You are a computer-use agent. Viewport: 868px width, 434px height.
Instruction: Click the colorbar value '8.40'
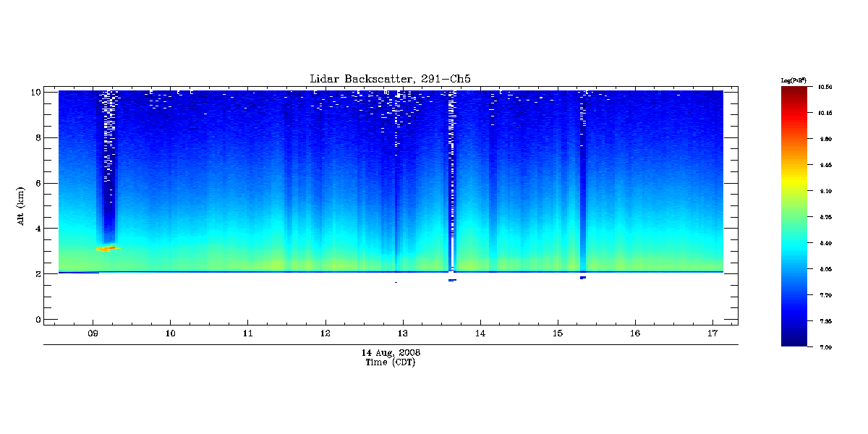click(x=825, y=243)
